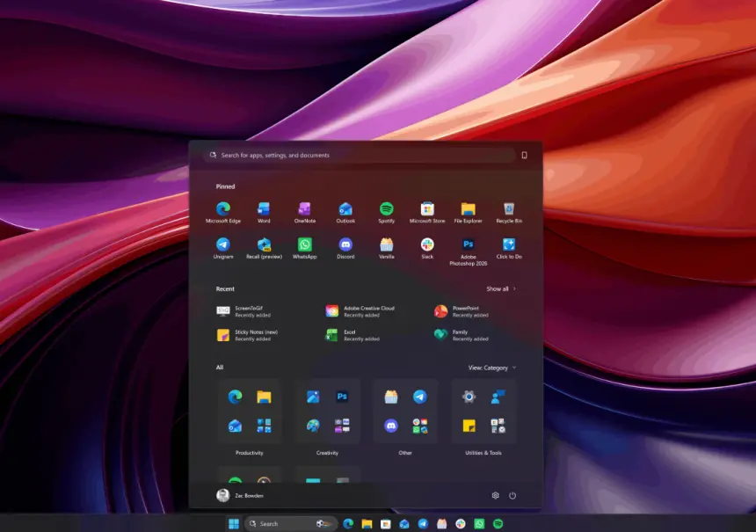Screen dimensions: 756x532
Task: Open Outlook from the taskbar
Action: tap(404, 524)
